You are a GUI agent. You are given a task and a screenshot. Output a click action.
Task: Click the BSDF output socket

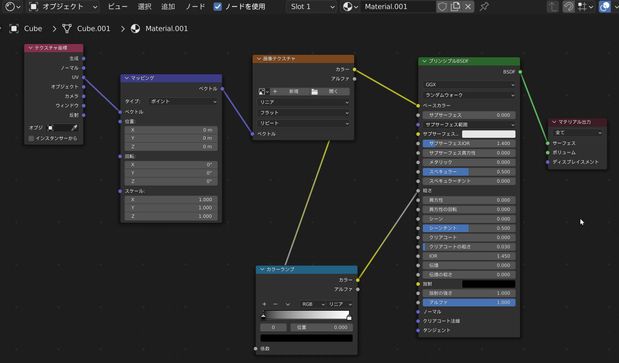(520, 72)
